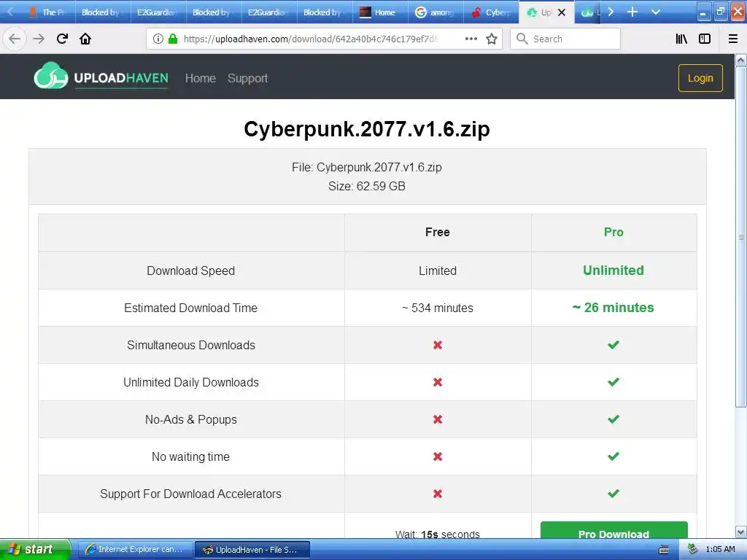
Task: Click '~ 26 minutes' estimate
Action: pyautogui.click(x=614, y=308)
